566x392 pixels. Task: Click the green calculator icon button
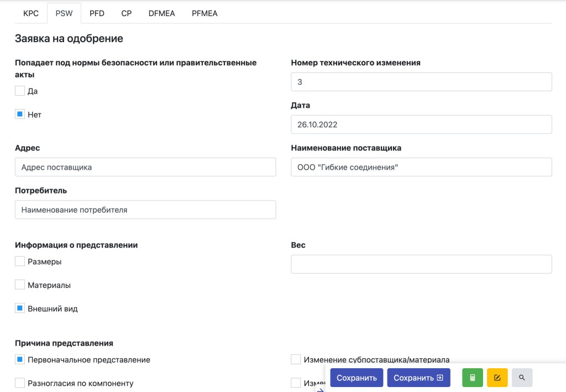click(x=472, y=378)
